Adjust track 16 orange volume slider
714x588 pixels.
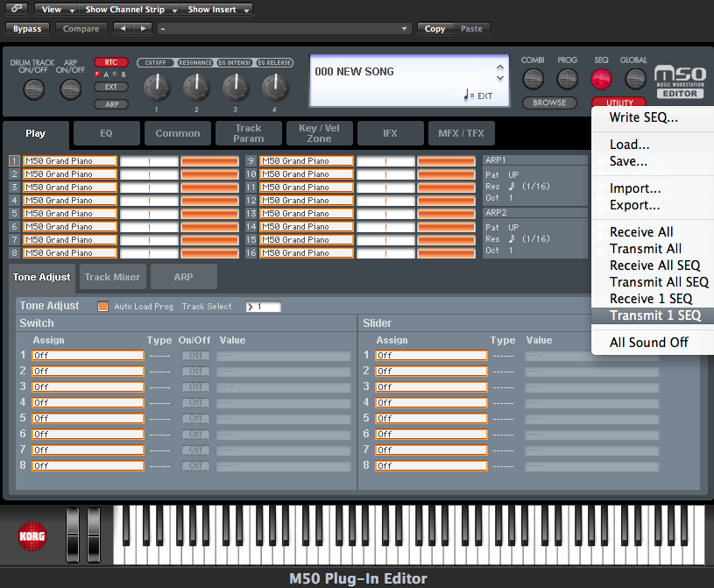click(x=447, y=252)
